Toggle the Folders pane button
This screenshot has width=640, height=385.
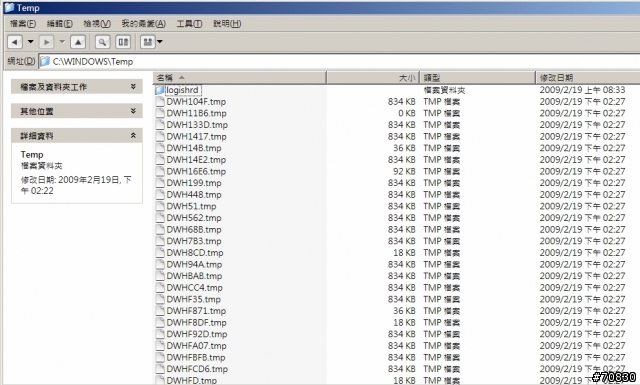click(123, 42)
